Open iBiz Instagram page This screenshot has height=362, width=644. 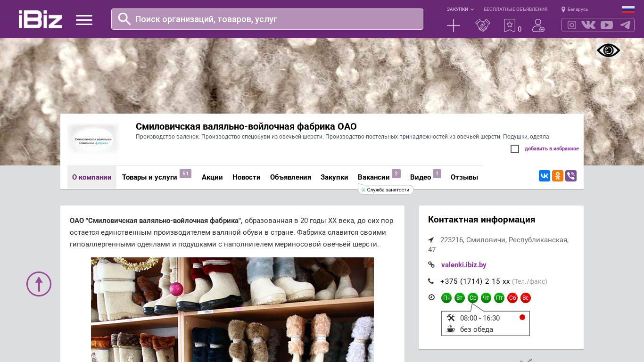pos(572,25)
